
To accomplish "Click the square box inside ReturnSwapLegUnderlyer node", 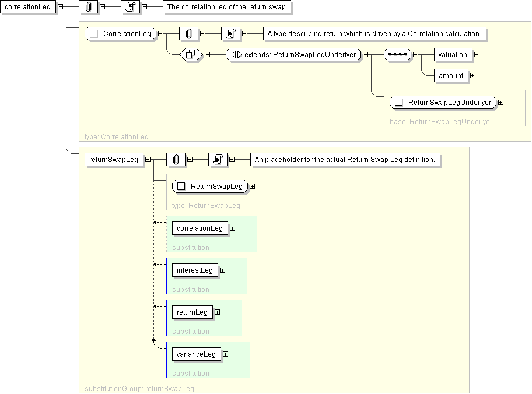I will tap(399, 103).
